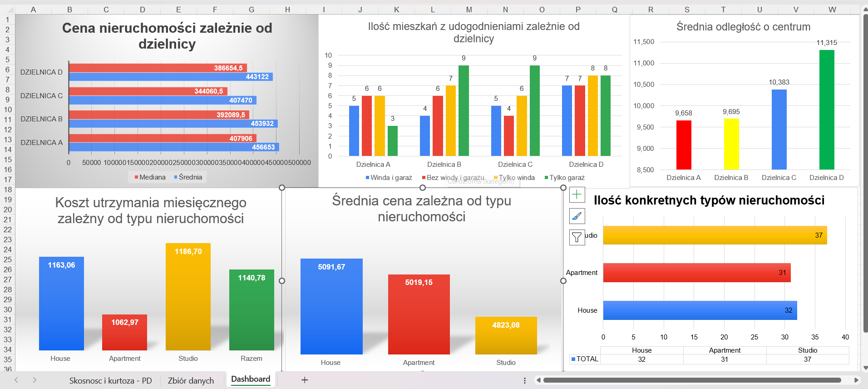The height and width of the screenshot is (389, 868).
Task: Click the horizontal scrollbar thumb
Action: pyautogui.click(x=692, y=380)
